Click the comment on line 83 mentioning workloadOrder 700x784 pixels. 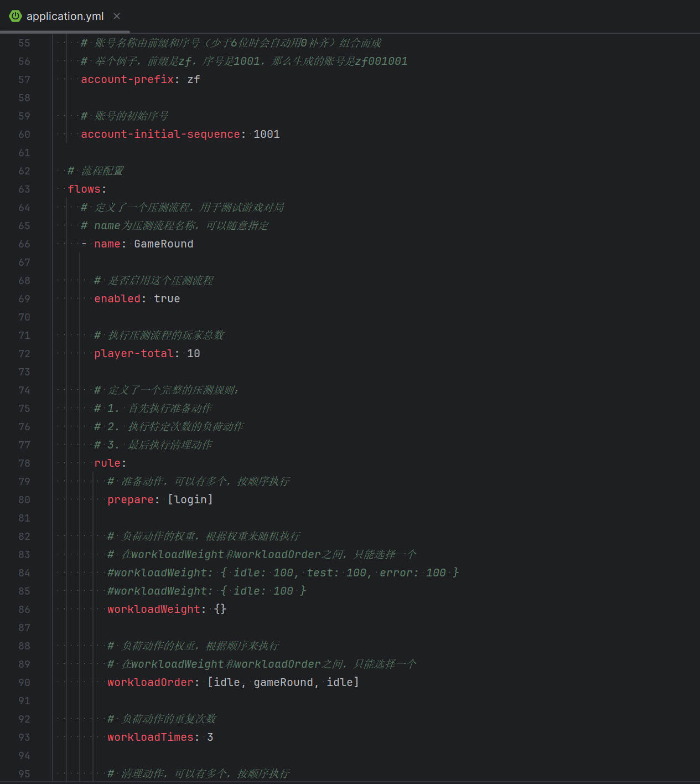262,554
